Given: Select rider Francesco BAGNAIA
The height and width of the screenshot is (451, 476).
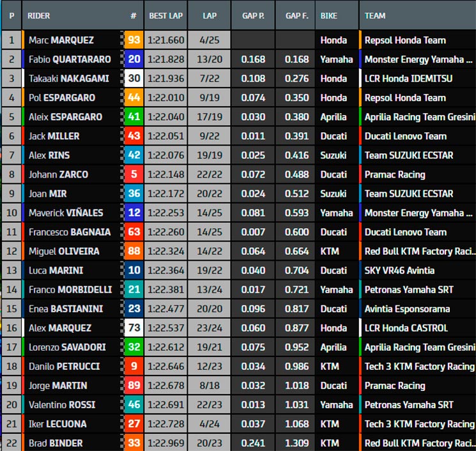Looking at the screenshot, I should click(x=70, y=232).
